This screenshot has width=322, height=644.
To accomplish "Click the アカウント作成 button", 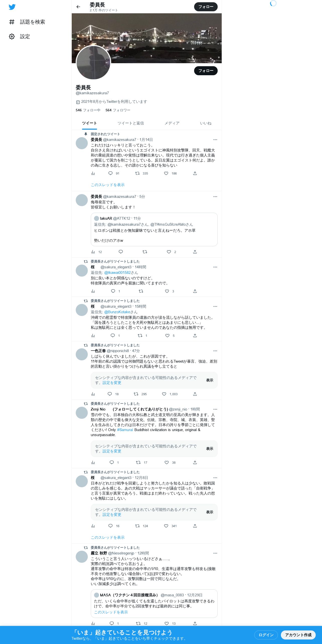I will pos(298,635).
